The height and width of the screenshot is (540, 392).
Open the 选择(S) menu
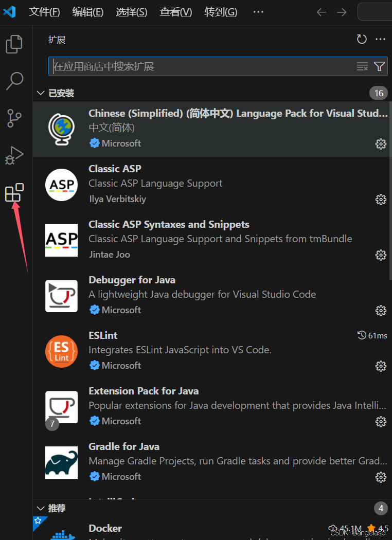click(132, 12)
